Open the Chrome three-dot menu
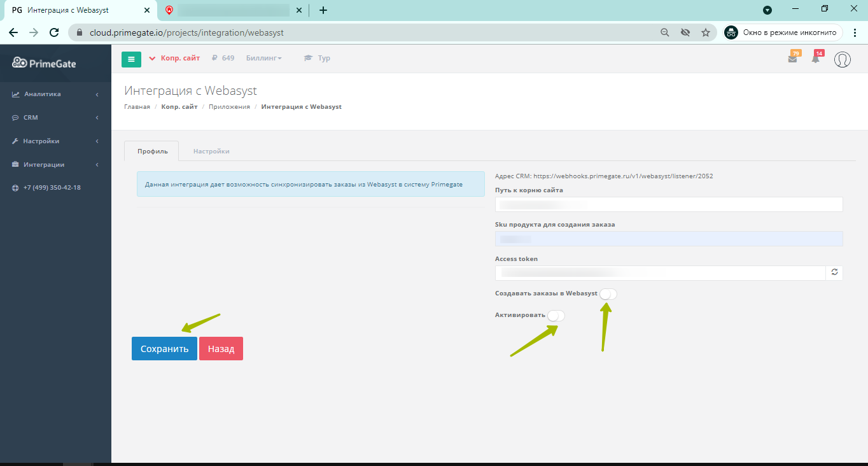This screenshot has width=868, height=466. click(855, 32)
